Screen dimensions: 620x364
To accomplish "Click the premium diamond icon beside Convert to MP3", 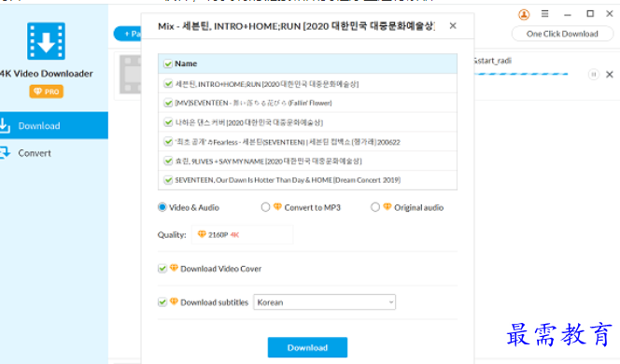I will point(277,206).
